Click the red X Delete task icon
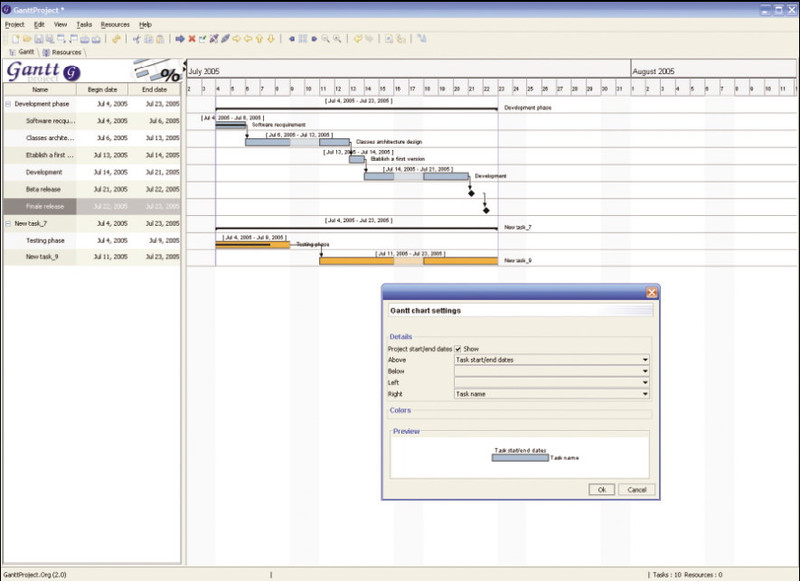Screen dimensions: 800x581 pyautogui.click(x=192, y=39)
